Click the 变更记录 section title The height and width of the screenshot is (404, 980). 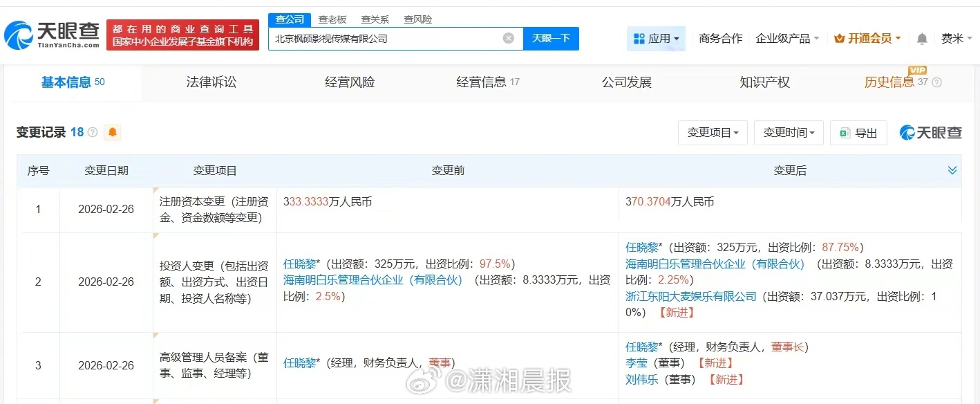pyautogui.click(x=41, y=132)
